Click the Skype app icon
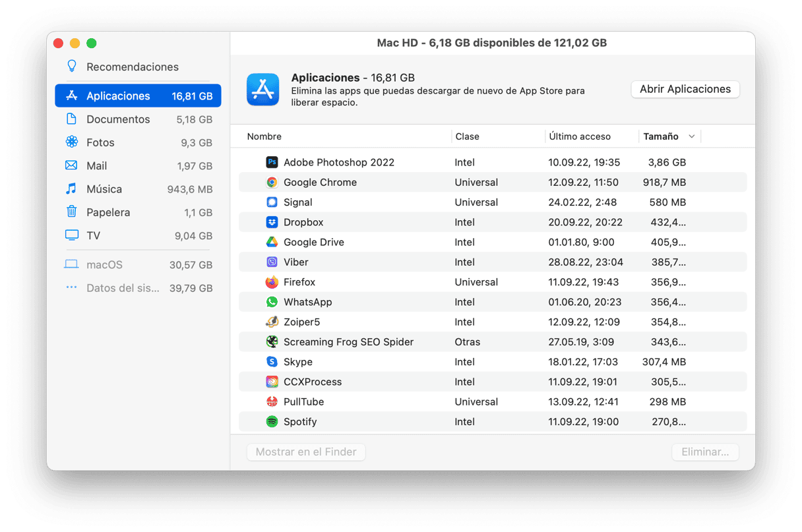802x532 pixels. click(272, 362)
